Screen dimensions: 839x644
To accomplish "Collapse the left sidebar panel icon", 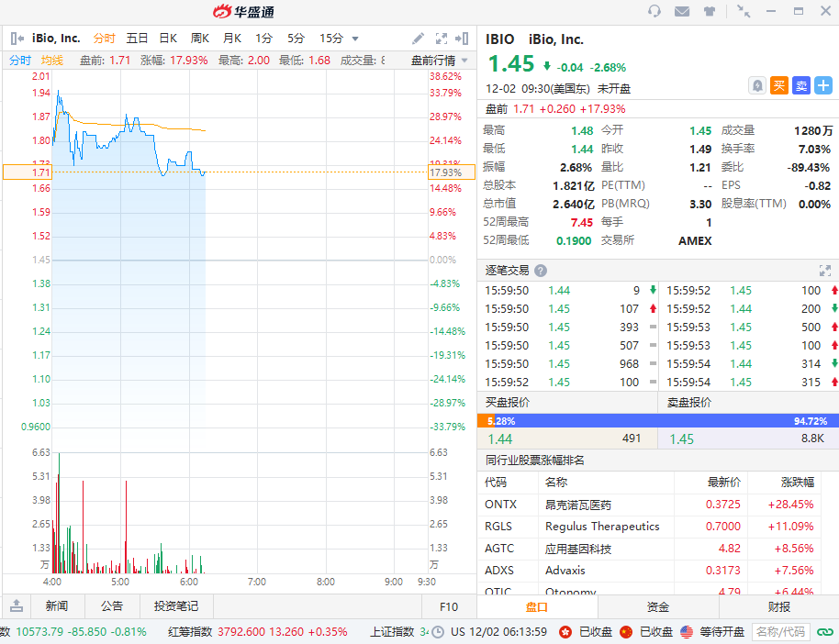I will pyautogui.click(x=17, y=38).
